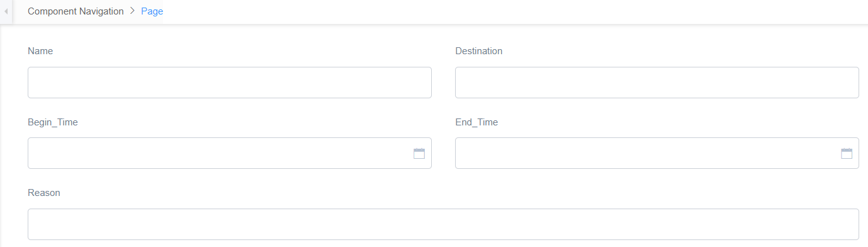Expand the collapsed sidebar using arrow icon

tap(6, 12)
